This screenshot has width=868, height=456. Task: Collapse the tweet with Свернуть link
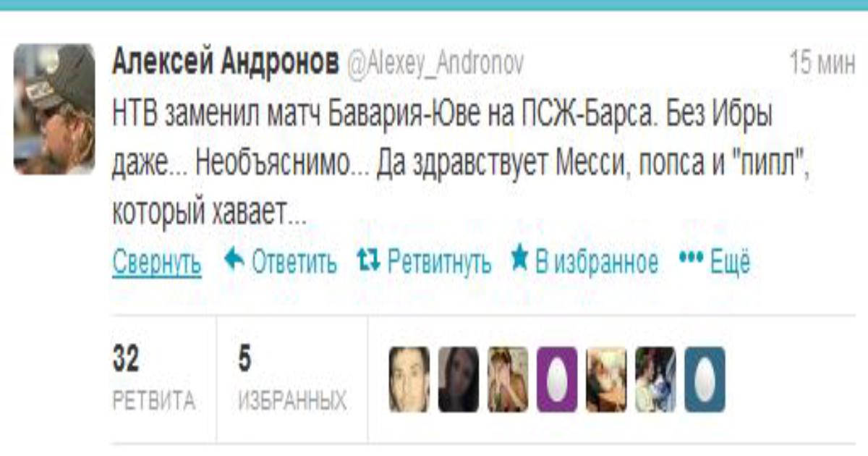pos(157,262)
